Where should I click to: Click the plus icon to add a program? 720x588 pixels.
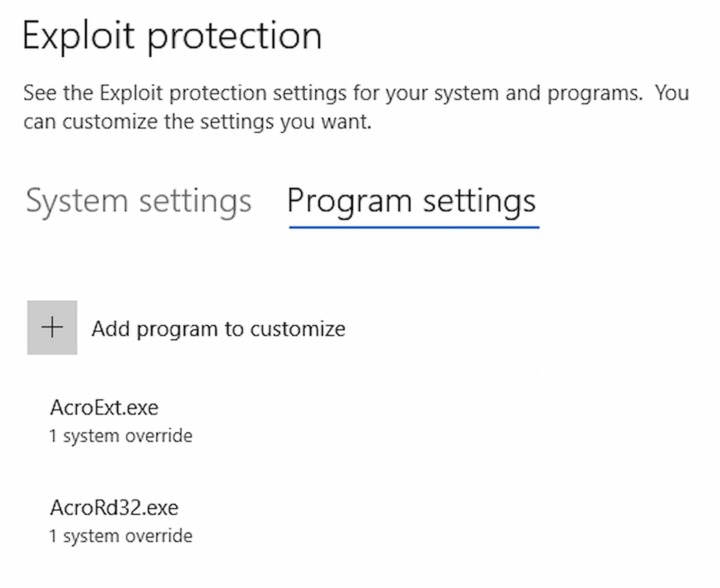tap(52, 327)
